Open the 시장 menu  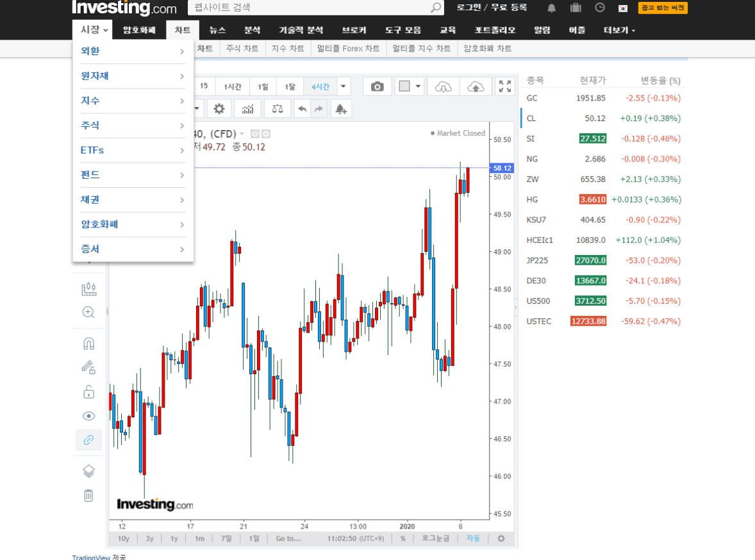[92, 30]
